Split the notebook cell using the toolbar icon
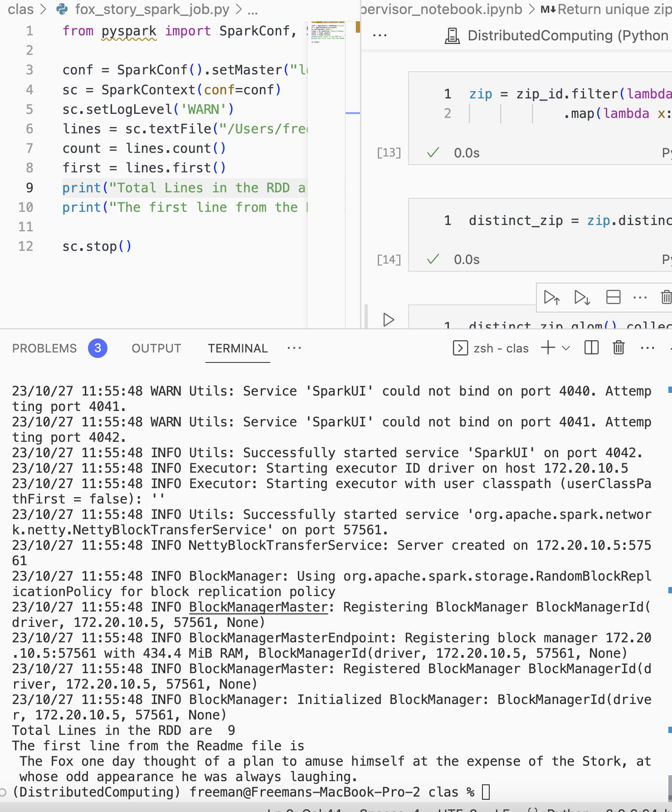 [613, 298]
